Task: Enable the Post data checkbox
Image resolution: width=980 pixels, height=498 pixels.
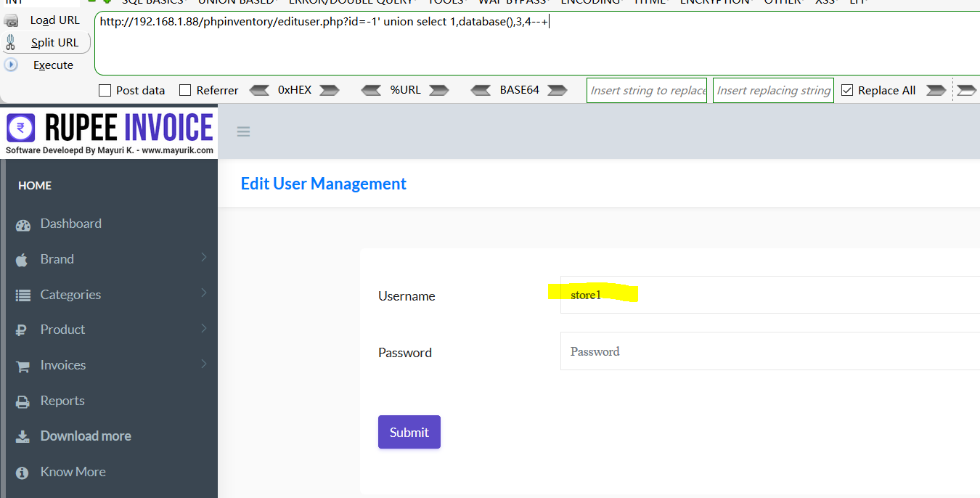Action: [105, 91]
